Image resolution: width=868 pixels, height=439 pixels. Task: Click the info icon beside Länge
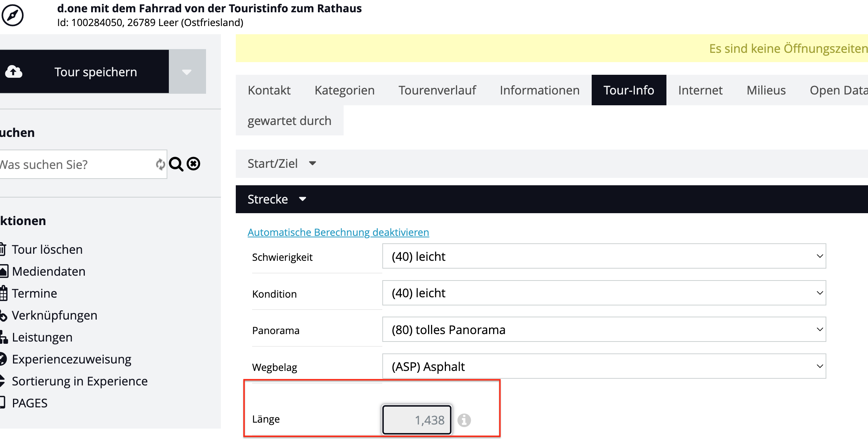pos(464,420)
